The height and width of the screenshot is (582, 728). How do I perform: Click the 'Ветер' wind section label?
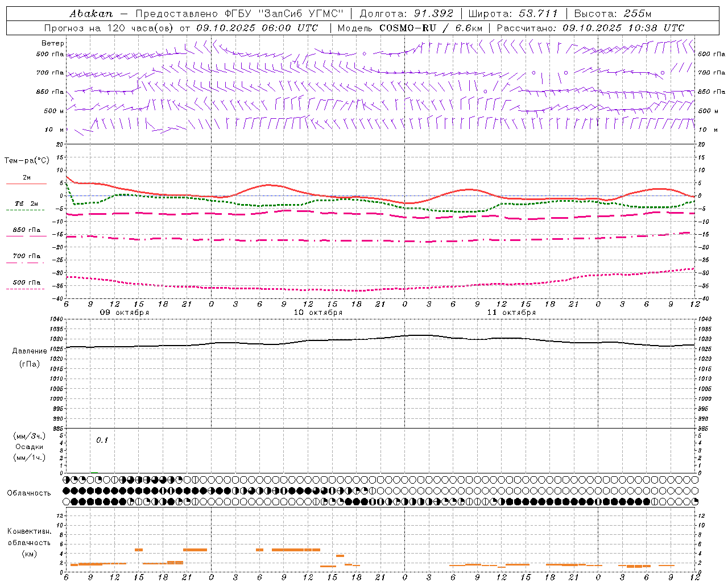[53, 43]
